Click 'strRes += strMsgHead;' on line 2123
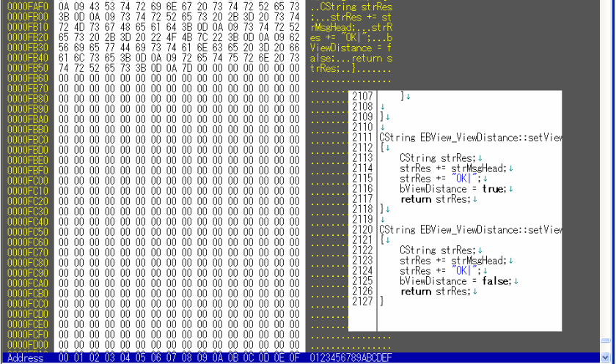Screen dimensions: 616x364 point(453,261)
